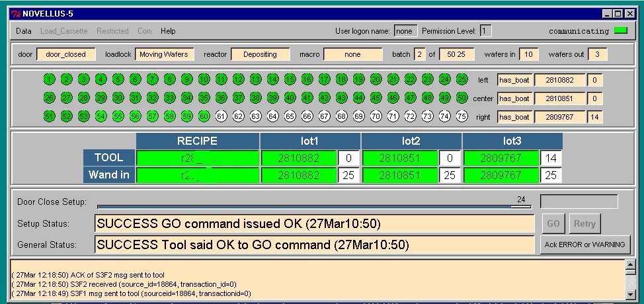Click the left boat lot ID 2810882

[x=560, y=80]
